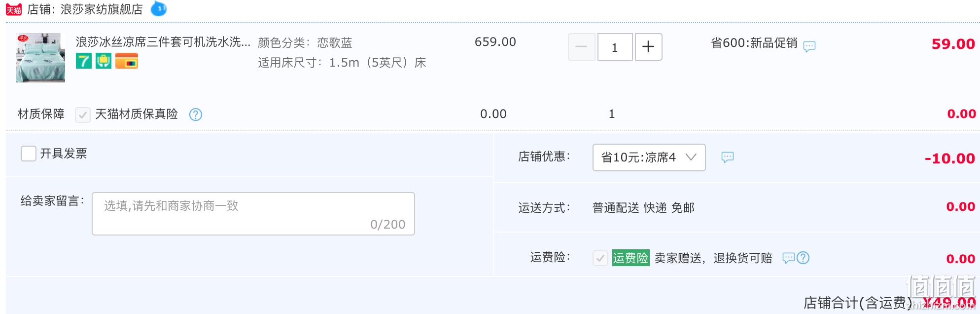This screenshot has height=314, width=980.
Task: Toggle the 天猫材质保真险 checkbox
Action: click(x=82, y=115)
